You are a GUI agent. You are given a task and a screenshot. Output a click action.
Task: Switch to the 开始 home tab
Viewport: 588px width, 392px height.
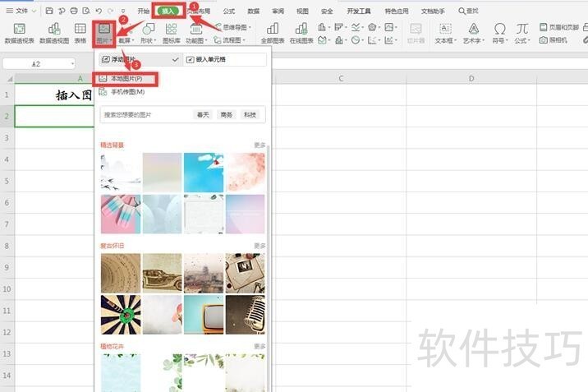143,12
